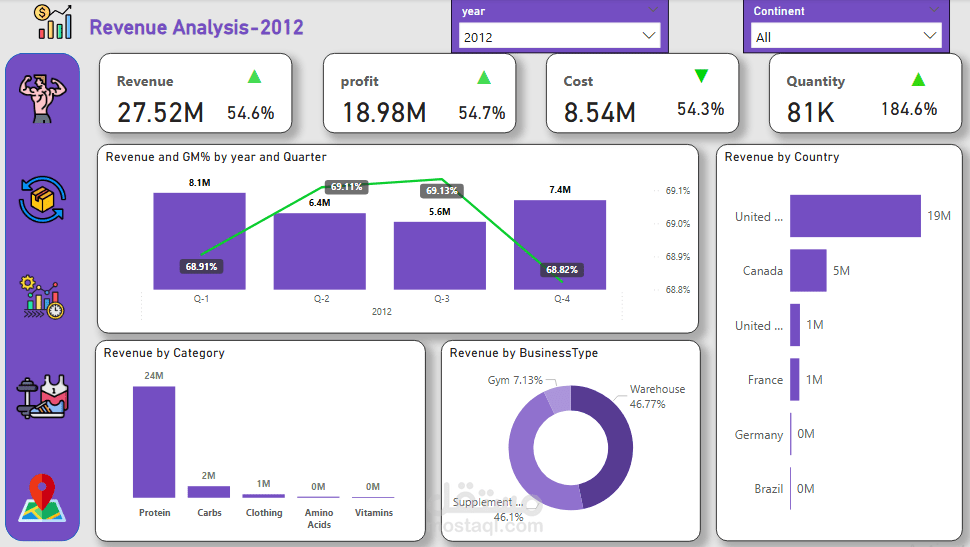Click the Revenue and GM% chart title
This screenshot has height=547, width=970.
pos(216,157)
